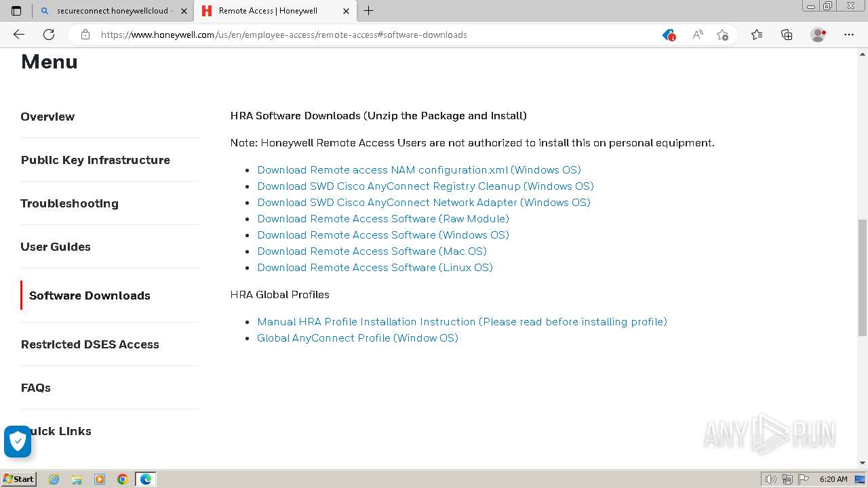Reload the Honeywell page
Image resolution: width=868 pixels, height=488 pixels.
click(49, 35)
